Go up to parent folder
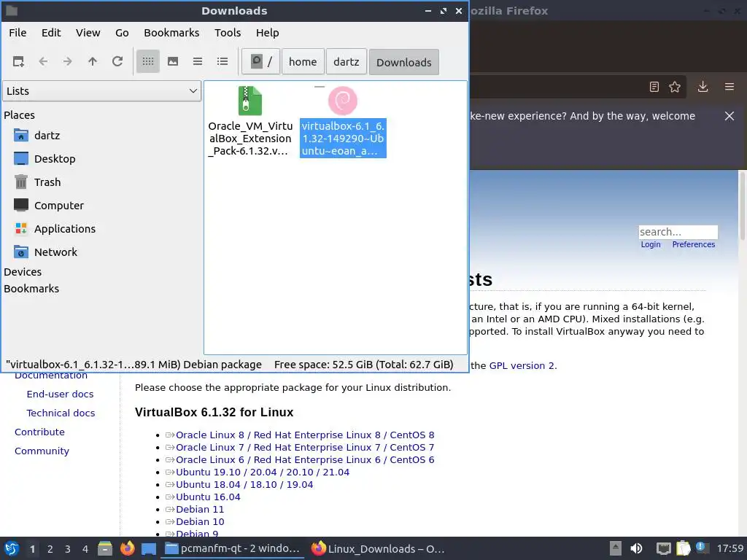The height and width of the screenshot is (560, 747). 93,61
